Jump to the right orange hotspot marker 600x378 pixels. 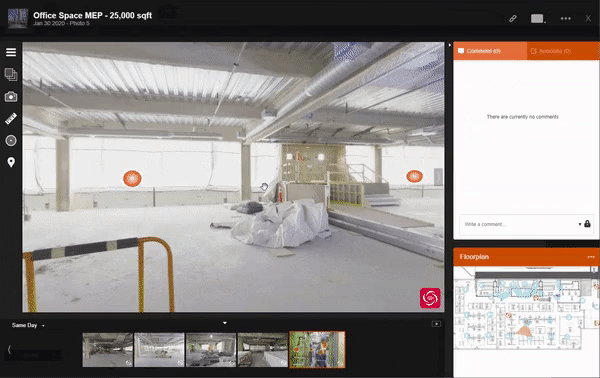(x=414, y=176)
